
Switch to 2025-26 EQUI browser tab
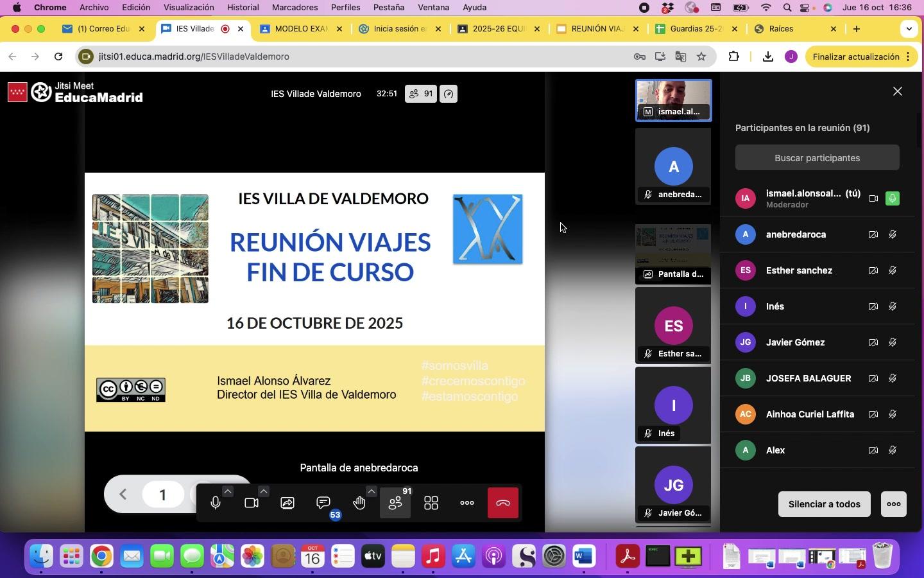click(499, 29)
